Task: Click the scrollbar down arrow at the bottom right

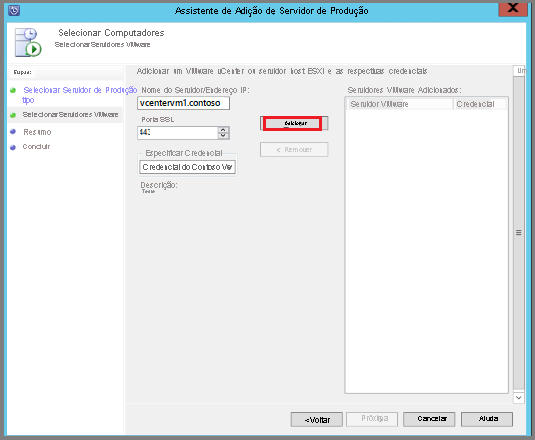Action: [x=519, y=398]
